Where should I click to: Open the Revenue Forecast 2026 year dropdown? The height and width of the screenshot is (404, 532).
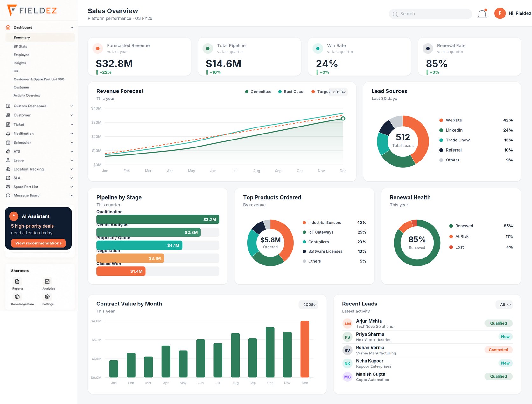pos(339,92)
